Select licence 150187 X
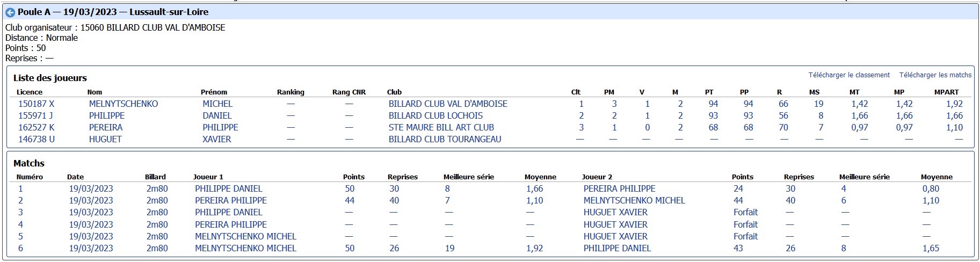 (x=37, y=104)
